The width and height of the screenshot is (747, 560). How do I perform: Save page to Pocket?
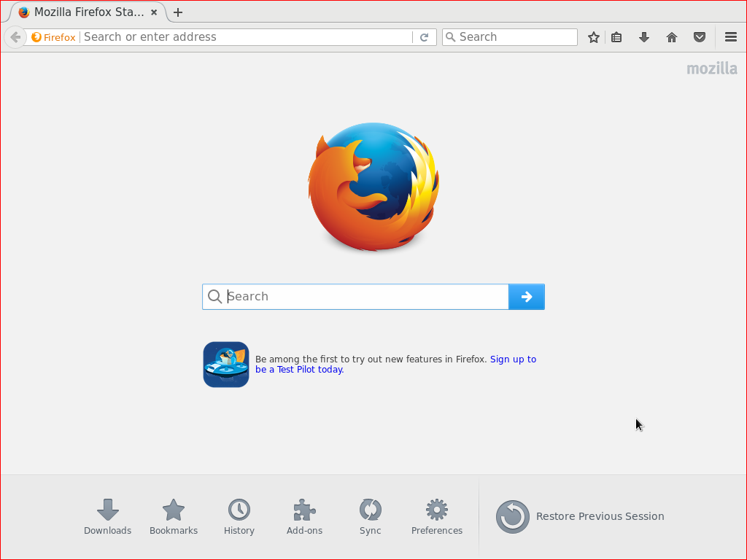[700, 37]
